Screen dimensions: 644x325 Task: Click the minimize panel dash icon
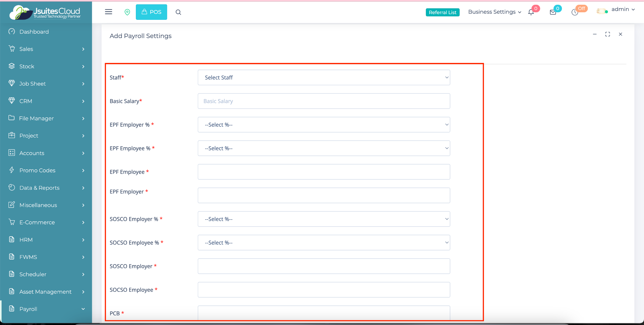(595, 34)
